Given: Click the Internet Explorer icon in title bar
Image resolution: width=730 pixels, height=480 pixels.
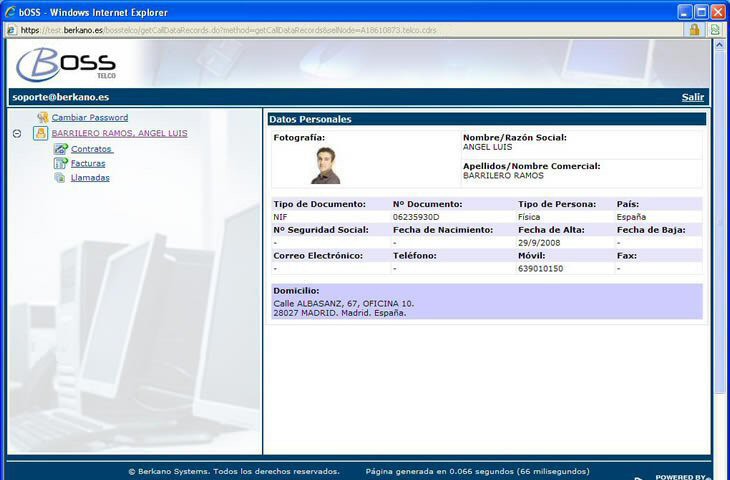Looking at the screenshot, I should (11, 11).
